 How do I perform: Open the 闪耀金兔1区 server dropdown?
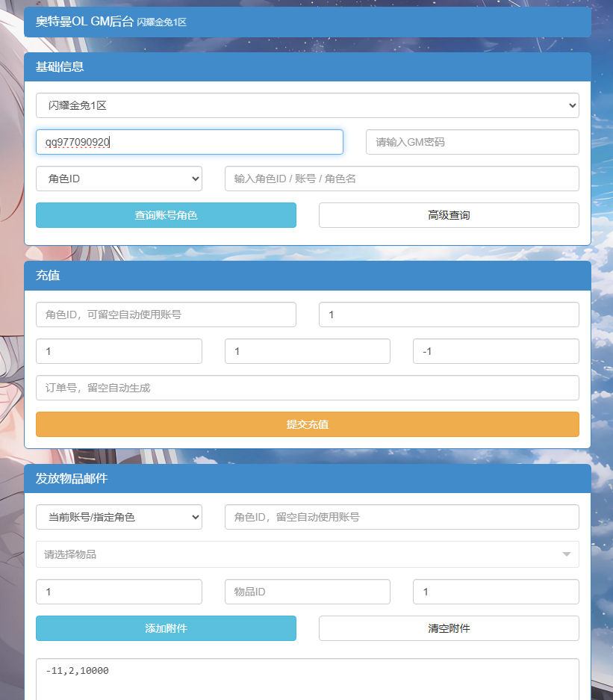[308, 105]
